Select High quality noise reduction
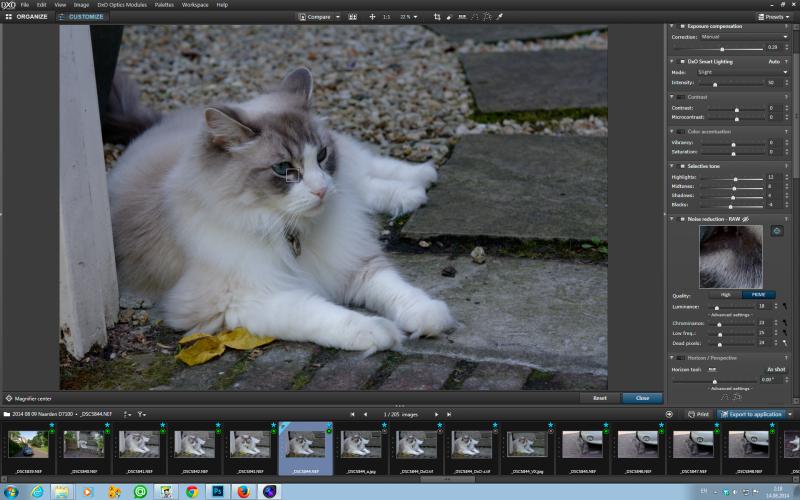The height and width of the screenshot is (500, 800). 725,295
